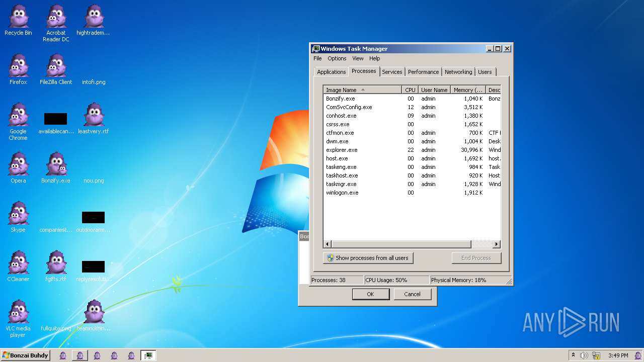Sort processes by Image Name column
The width and height of the screenshot is (644, 362).
point(362,90)
